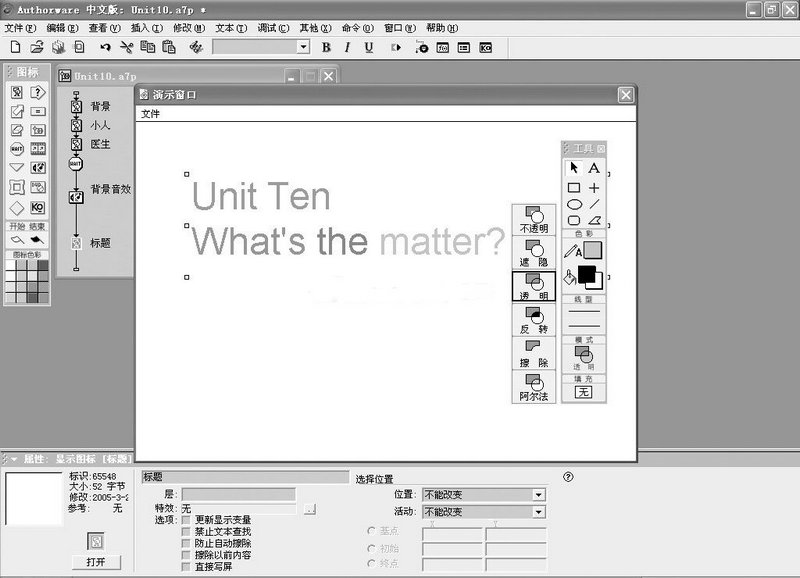Select the arrow pointer tool in 工具 panel
This screenshot has width=800, height=578.
tap(573, 168)
